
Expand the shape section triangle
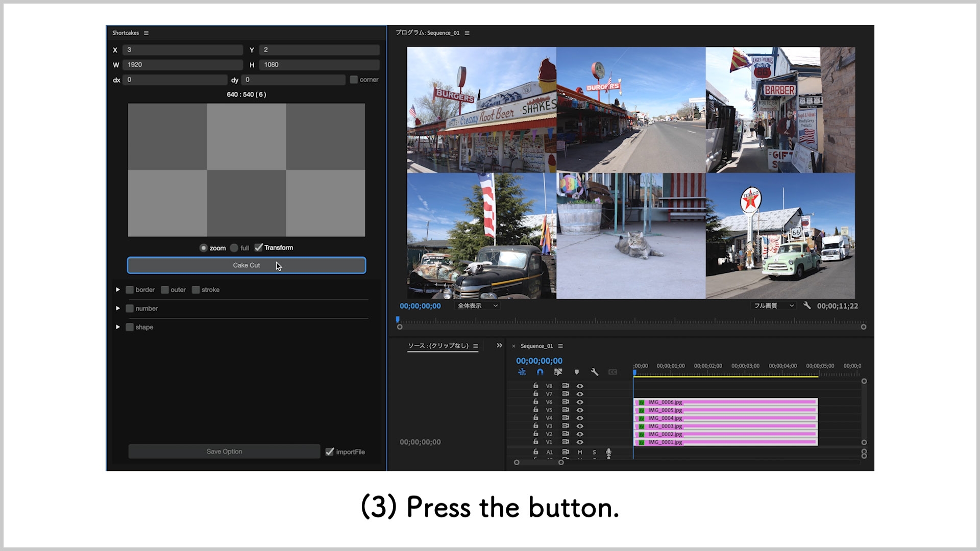118,327
